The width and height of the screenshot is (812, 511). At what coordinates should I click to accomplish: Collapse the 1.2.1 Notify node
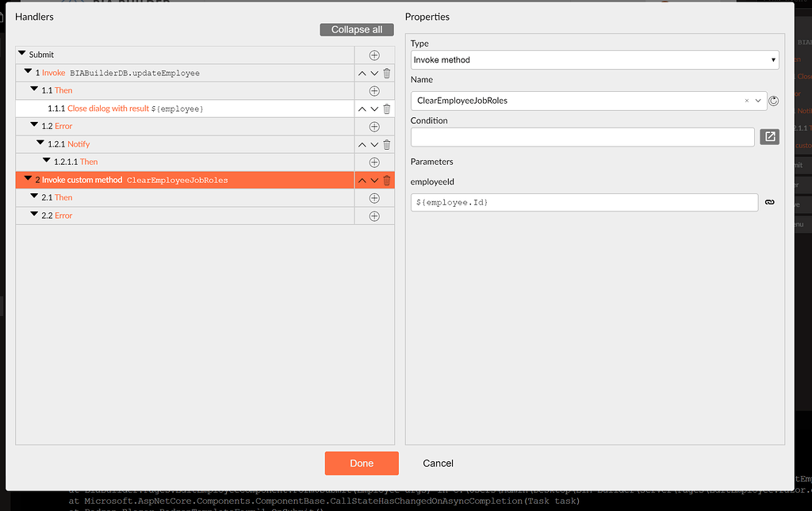[x=41, y=143]
